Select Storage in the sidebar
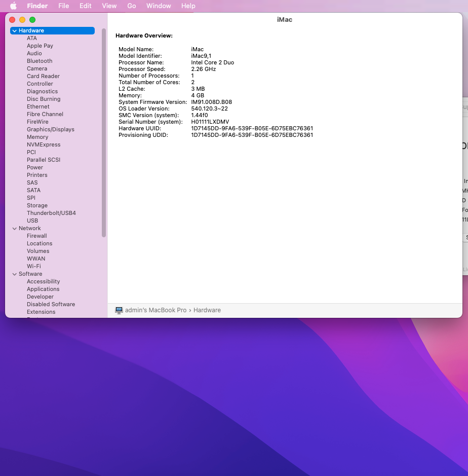468x476 pixels. tap(37, 205)
